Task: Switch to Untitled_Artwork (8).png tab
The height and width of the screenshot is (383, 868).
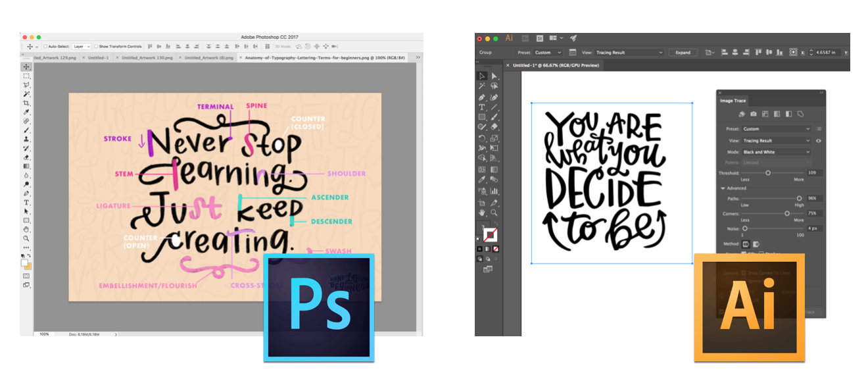Action: [207, 58]
